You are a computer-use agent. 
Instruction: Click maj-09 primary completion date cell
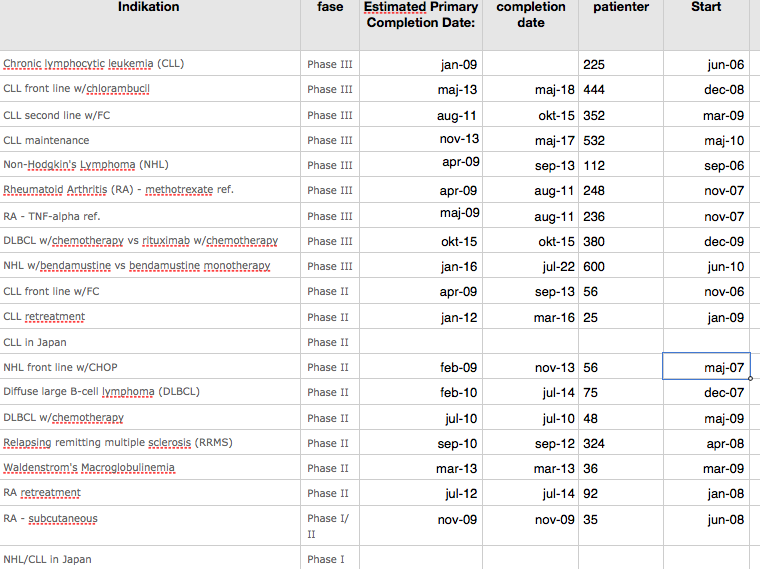point(421,216)
